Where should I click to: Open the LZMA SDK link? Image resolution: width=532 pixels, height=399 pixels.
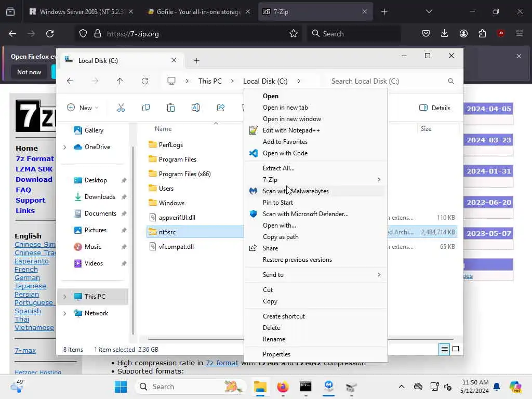coord(34,169)
